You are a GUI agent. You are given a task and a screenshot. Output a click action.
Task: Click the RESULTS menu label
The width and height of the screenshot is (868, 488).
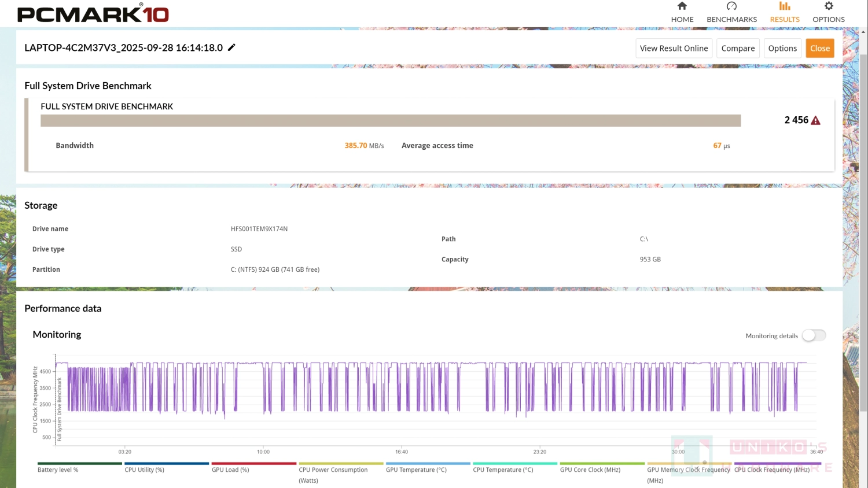(x=785, y=19)
